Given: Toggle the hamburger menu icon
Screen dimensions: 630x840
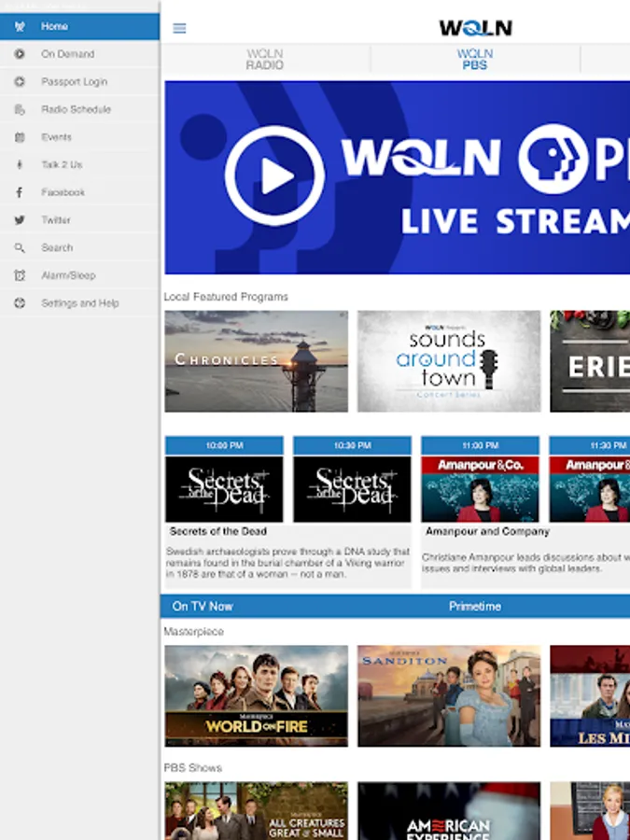Looking at the screenshot, I should pos(179,28).
